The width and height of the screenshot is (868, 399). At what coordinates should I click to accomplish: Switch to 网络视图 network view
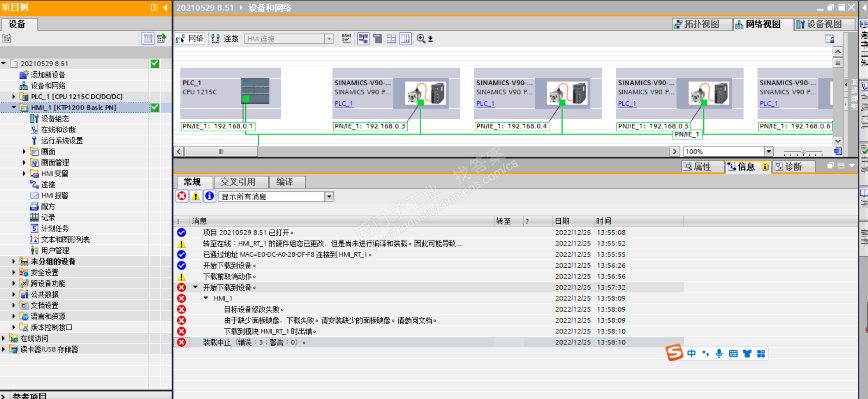point(763,24)
